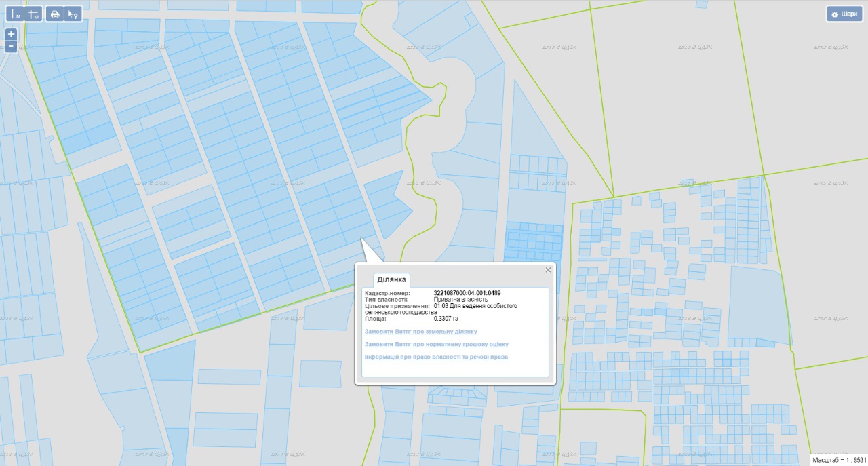The height and width of the screenshot is (466, 868).
Task: Click the Кадастр.номер field label
Action: [387, 293]
